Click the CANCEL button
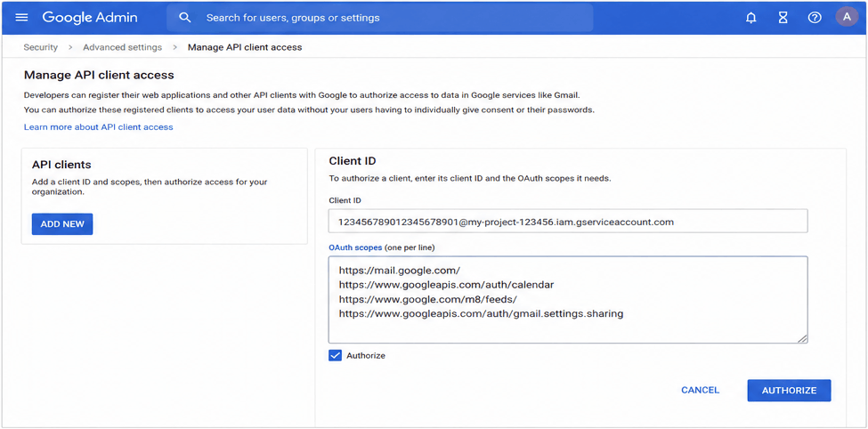Image resolution: width=868 pixels, height=429 pixels. point(701,390)
